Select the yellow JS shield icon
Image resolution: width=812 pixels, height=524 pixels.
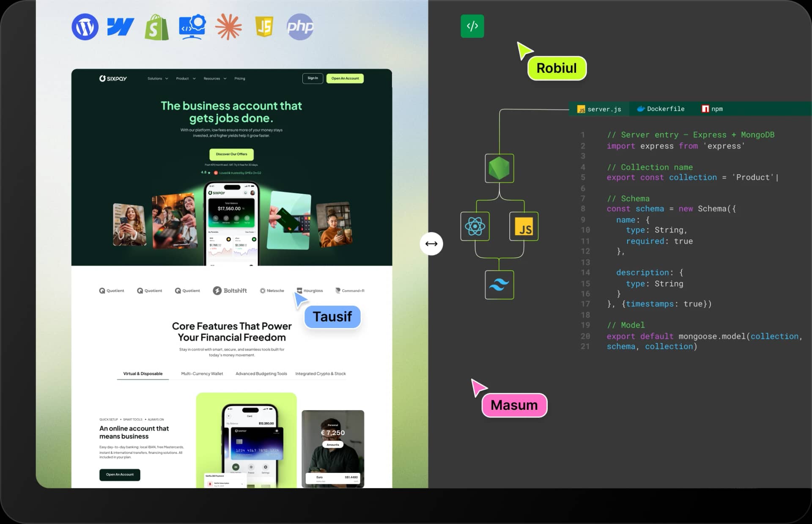(264, 27)
